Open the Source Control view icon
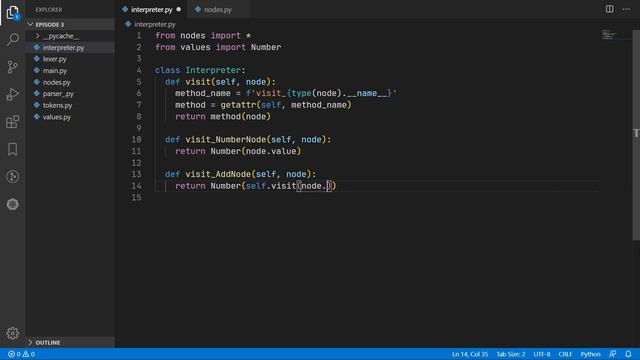Viewport: 640px width, 360px height. (13, 67)
